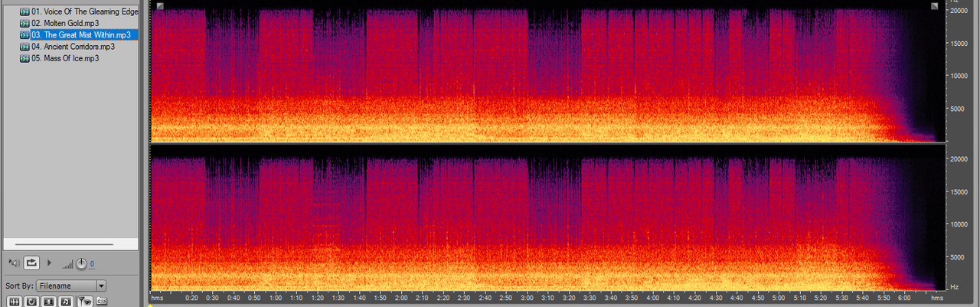
Task: Click the blue preview volume value 0
Action: [92, 264]
